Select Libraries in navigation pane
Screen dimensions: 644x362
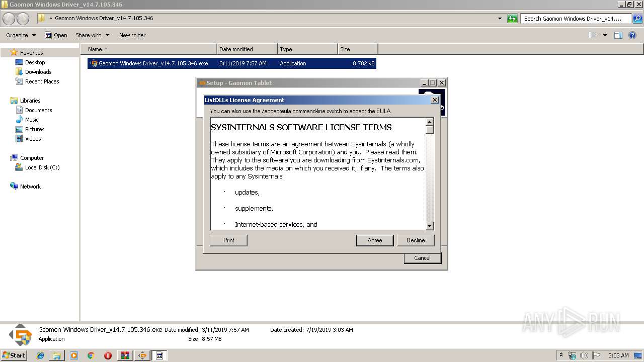[30, 101]
